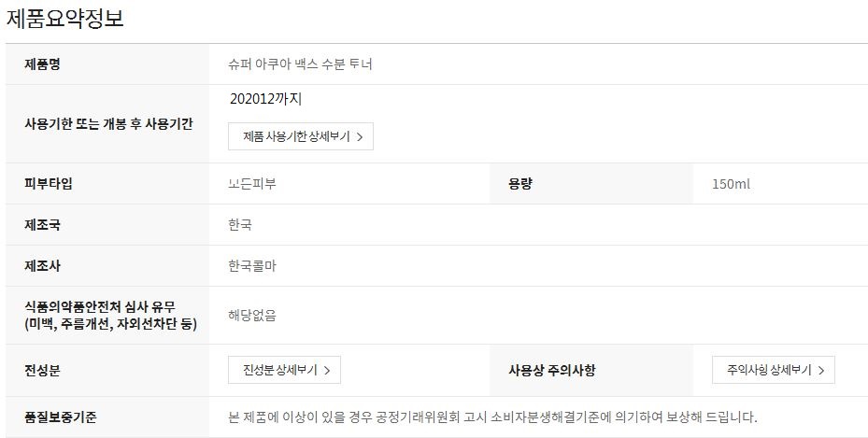This screenshot has width=868, height=438.
Task: Click the 용량 label cell
Action: click(x=591, y=184)
